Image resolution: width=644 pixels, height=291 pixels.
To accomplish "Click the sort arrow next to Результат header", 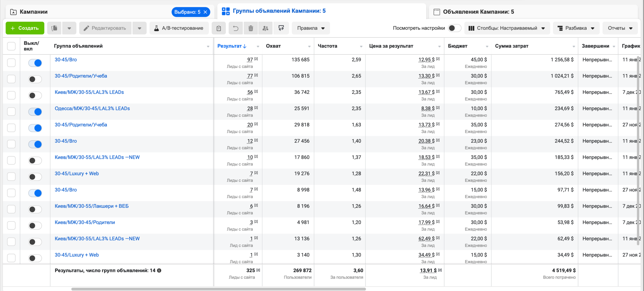I will (x=245, y=46).
